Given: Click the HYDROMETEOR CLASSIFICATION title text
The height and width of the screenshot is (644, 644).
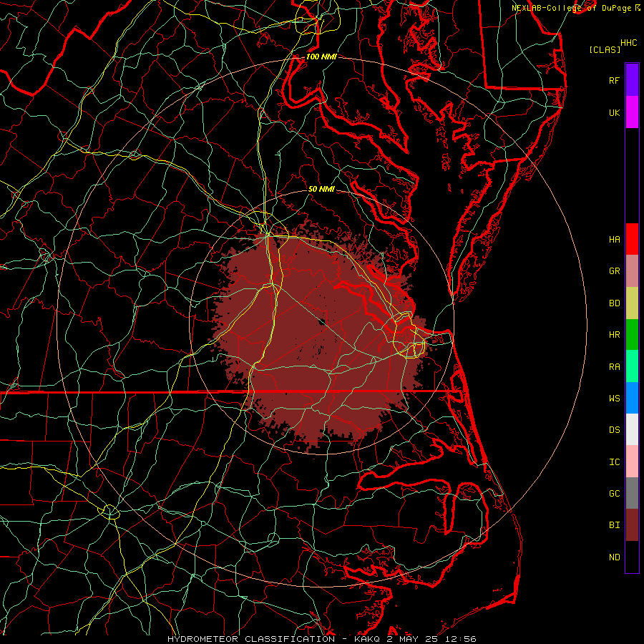Looking at the screenshot, I should (x=251, y=639).
